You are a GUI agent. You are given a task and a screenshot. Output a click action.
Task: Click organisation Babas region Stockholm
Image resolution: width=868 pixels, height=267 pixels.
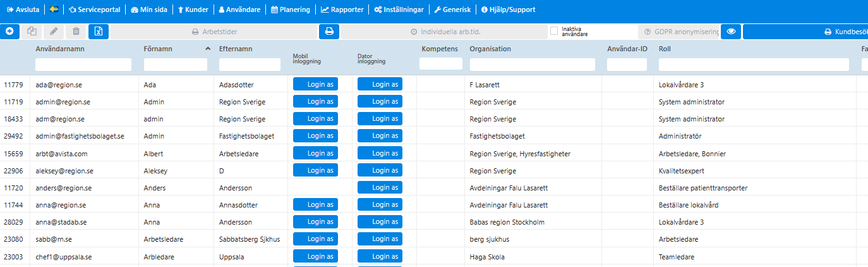[x=507, y=221]
